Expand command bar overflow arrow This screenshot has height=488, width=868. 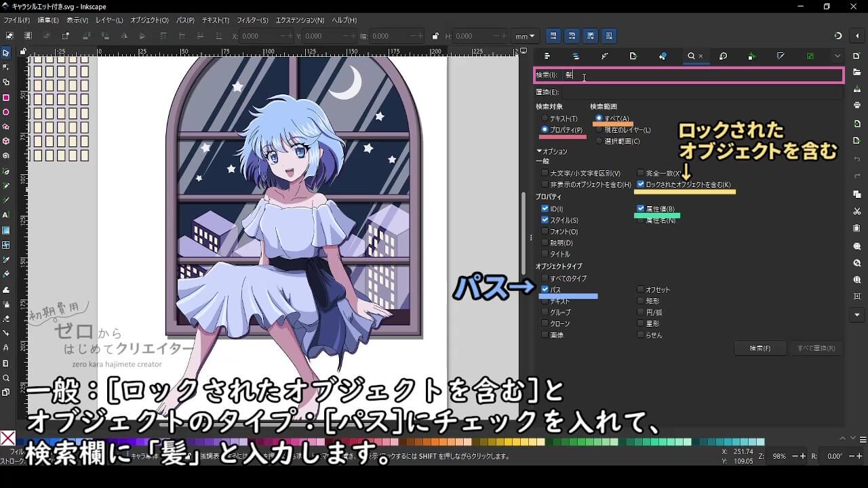pos(857,315)
